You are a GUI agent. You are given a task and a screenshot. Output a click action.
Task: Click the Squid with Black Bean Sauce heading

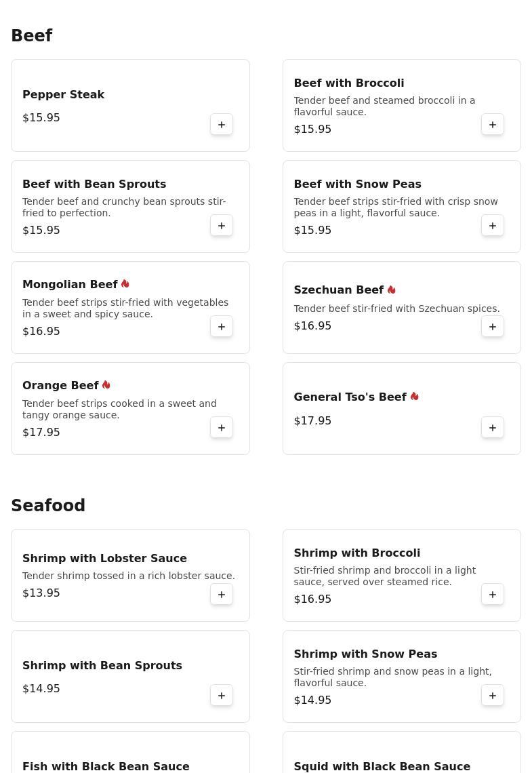(382, 766)
